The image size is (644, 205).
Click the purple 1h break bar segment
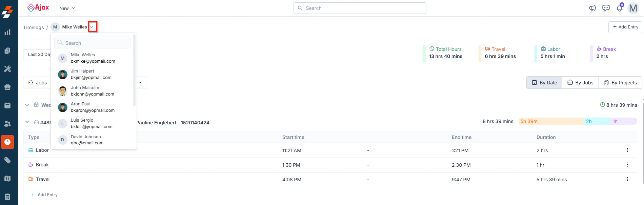(x=624, y=121)
